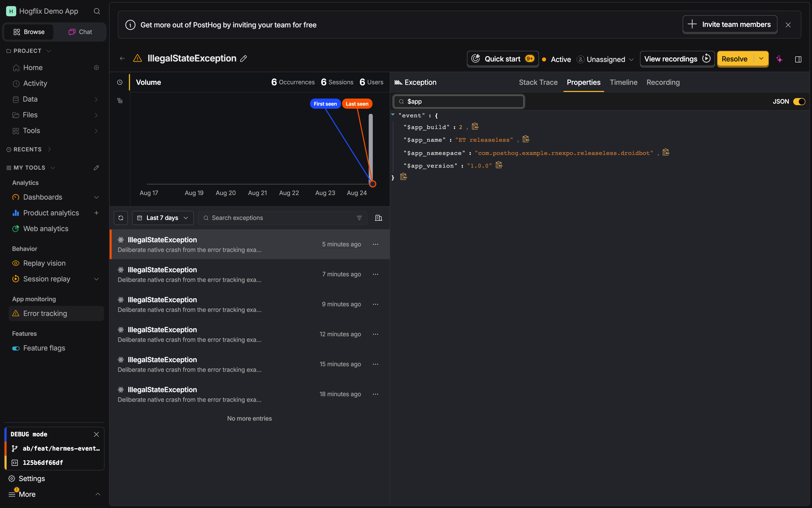This screenshot has height=508, width=812.
Task: Open Home settings gear icon
Action: point(96,68)
